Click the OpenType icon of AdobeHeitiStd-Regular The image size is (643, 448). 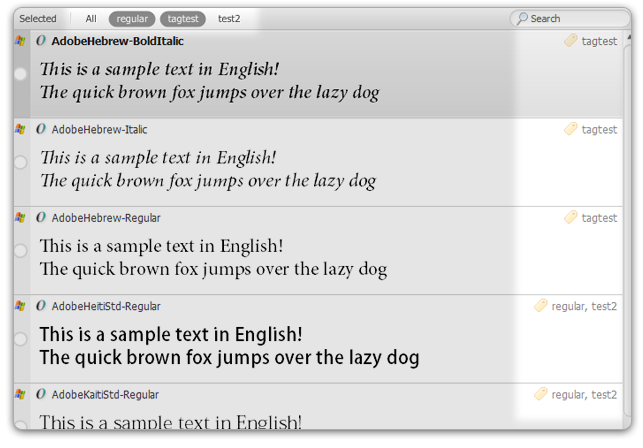click(41, 306)
